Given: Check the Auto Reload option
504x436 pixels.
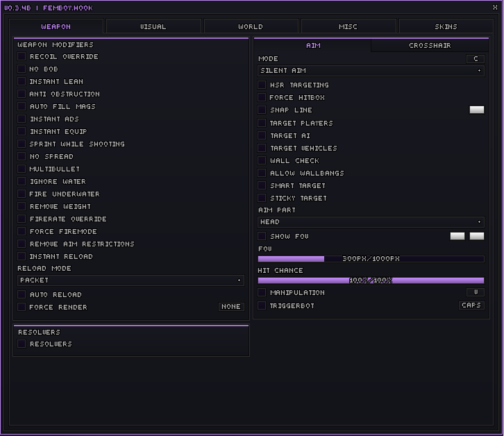Looking at the screenshot, I should [22, 294].
